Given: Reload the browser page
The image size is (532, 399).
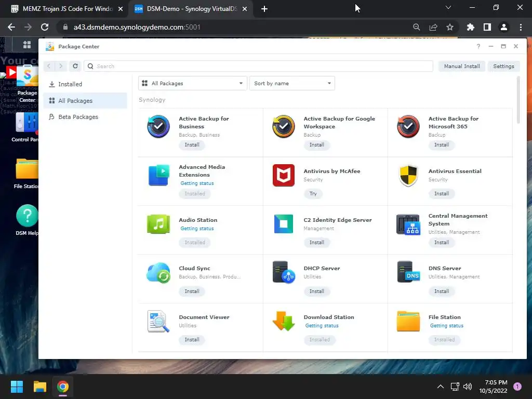Looking at the screenshot, I should (x=45, y=27).
